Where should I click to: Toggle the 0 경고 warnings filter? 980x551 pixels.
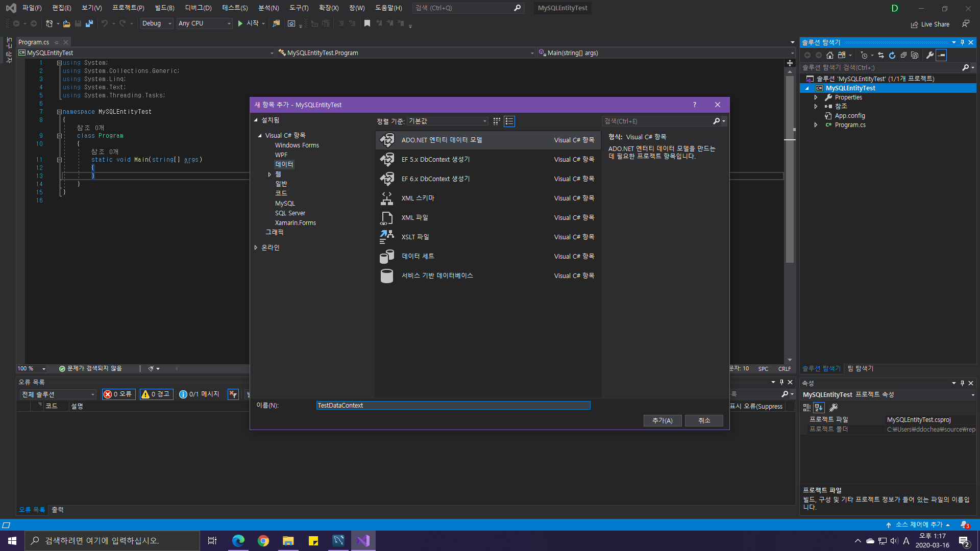(156, 394)
